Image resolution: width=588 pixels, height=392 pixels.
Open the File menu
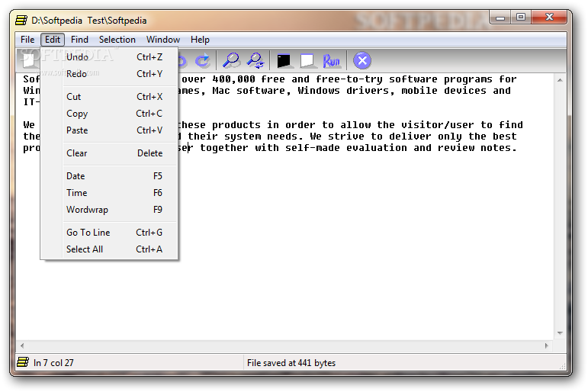[27, 40]
